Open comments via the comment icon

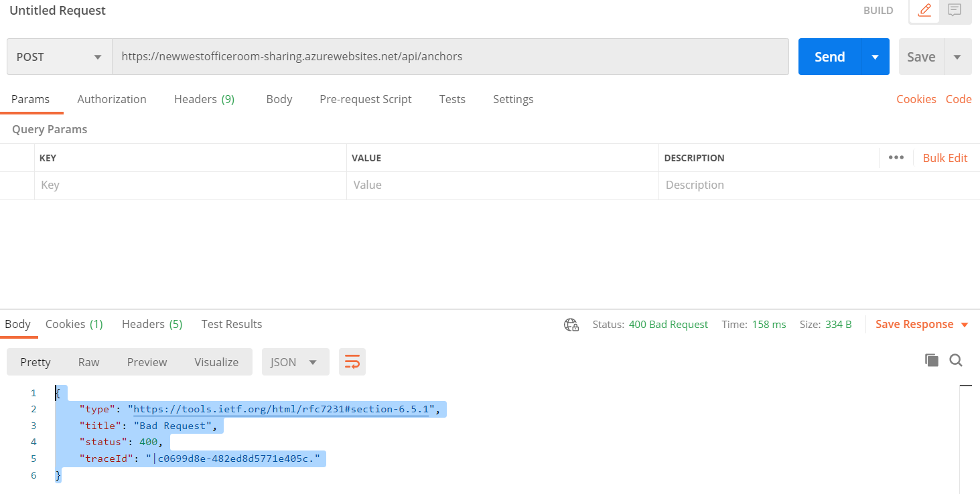pyautogui.click(x=954, y=10)
